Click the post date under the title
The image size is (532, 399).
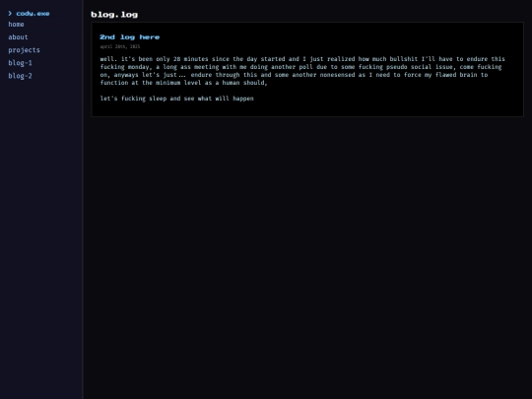pos(120,47)
